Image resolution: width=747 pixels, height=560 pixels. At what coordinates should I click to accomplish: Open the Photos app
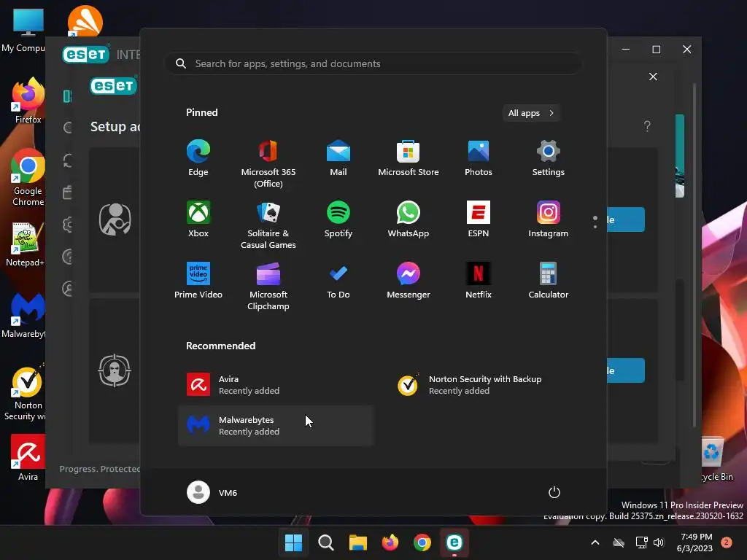[x=479, y=158]
